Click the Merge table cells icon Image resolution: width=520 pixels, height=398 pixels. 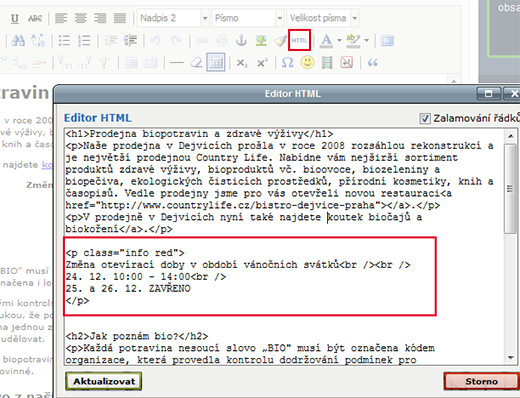pyautogui.click(x=150, y=62)
